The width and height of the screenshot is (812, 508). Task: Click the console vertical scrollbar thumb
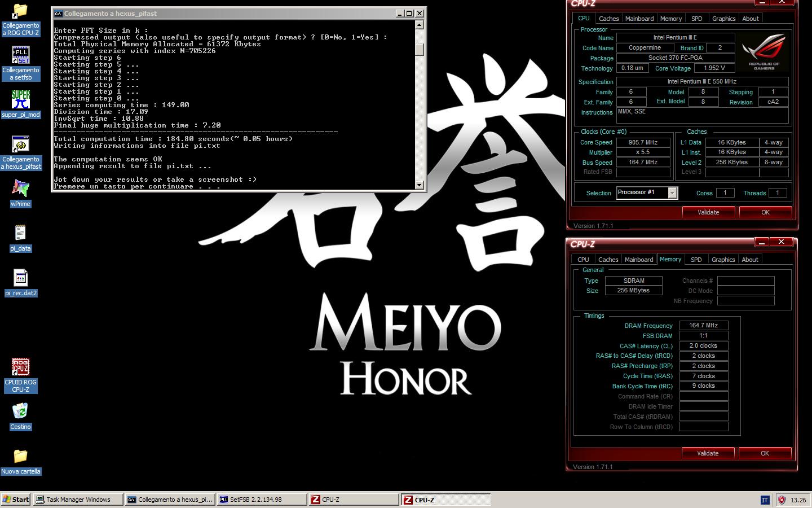coord(419,49)
